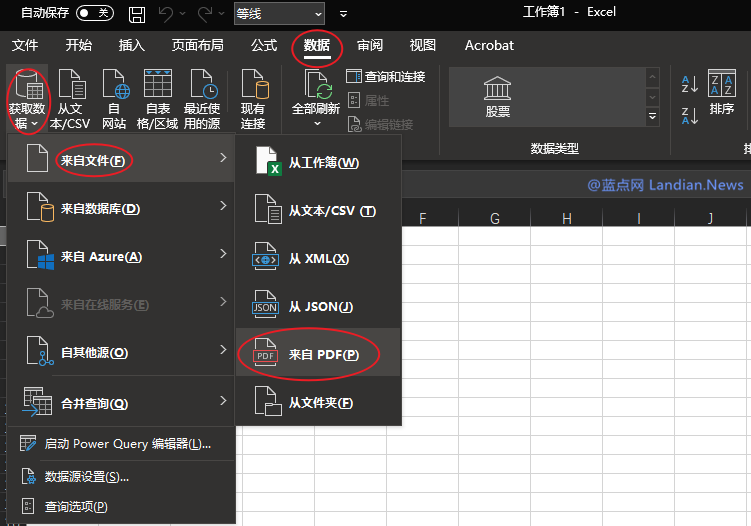Choose 从文件夹(F) in submenu
Image resolution: width=751 pixels, height=526 pixels.
(319, 401)
